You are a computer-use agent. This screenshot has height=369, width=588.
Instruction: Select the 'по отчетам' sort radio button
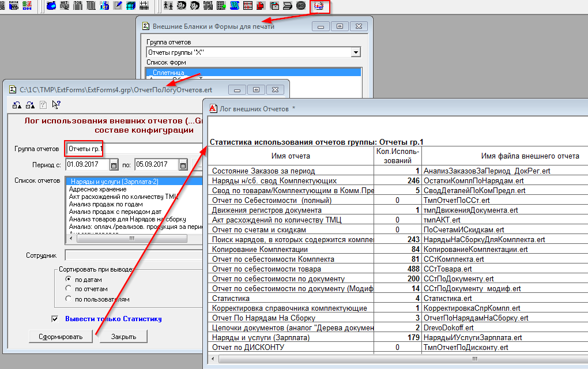click(68, 288)
